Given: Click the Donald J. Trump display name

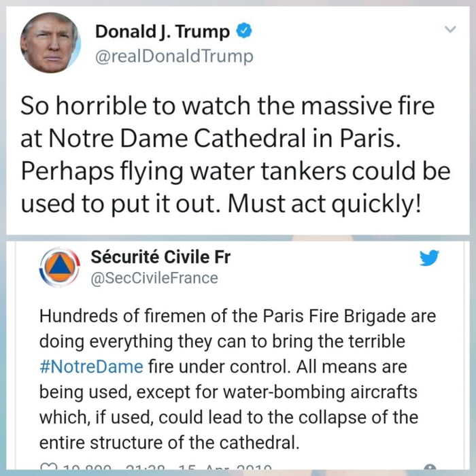Looking at the screenshot, I should (x=163, y=31).
